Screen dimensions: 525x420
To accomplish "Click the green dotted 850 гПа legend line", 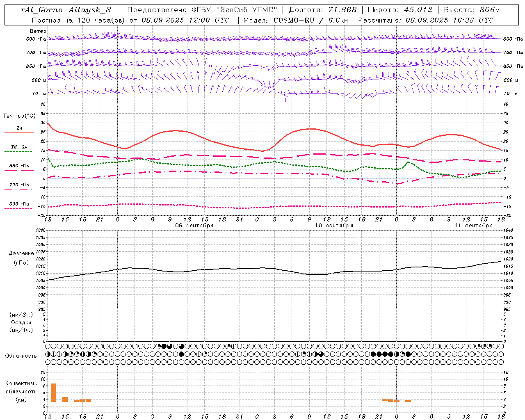I will point(19,171).
